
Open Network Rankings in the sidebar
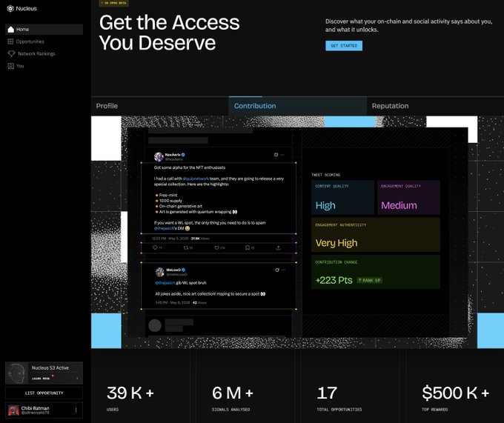click(36, 53)
